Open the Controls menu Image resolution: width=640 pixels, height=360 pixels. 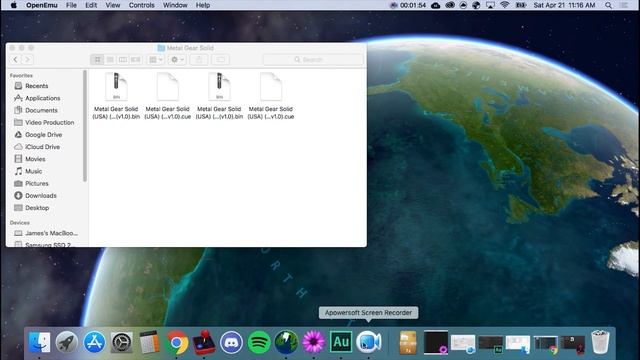[142, 5]
